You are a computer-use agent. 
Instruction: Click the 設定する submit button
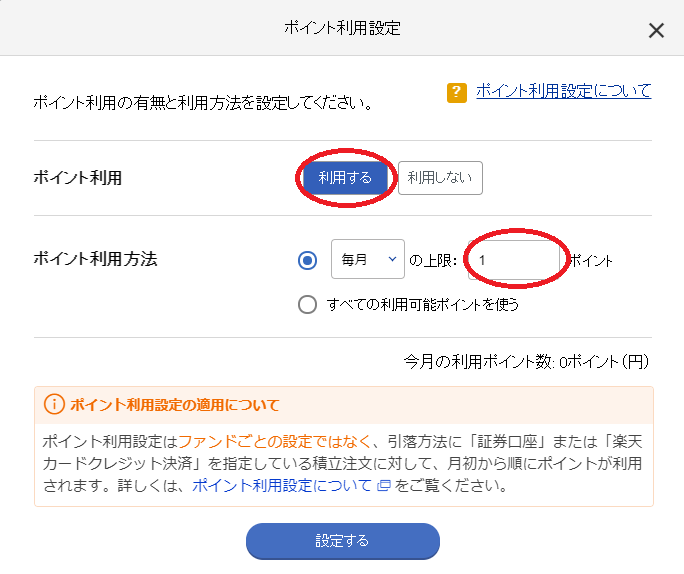click(343, 541)
